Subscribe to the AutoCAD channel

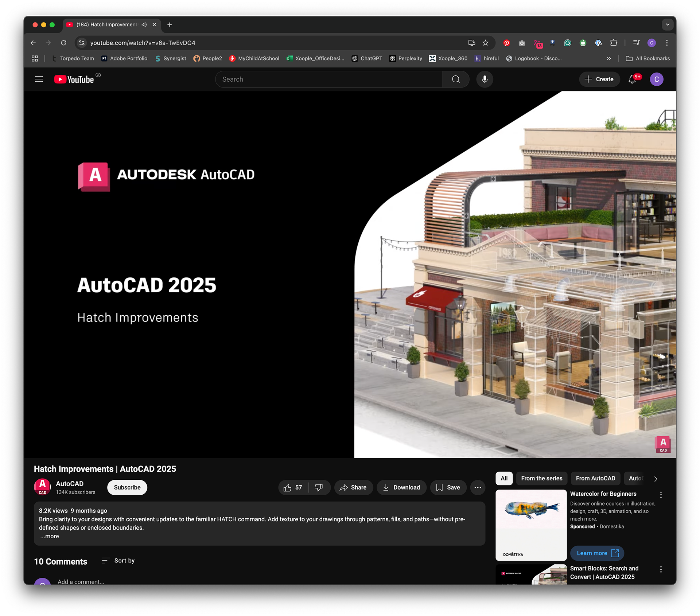[127, 487]
